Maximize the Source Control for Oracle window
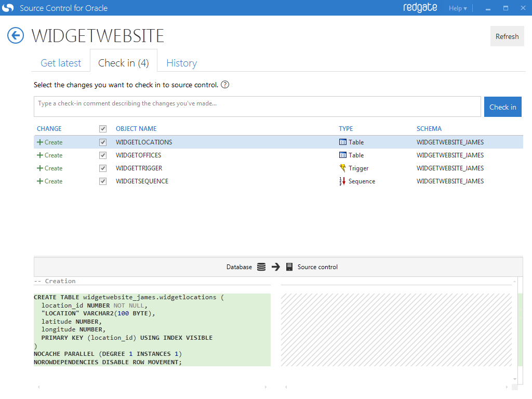 pos(506,8)
